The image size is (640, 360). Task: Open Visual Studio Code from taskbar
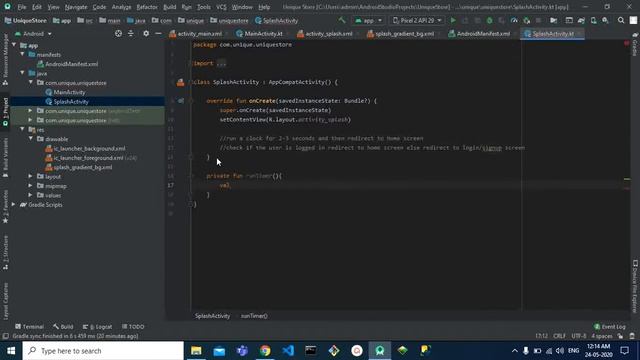[x=288, y=351]
